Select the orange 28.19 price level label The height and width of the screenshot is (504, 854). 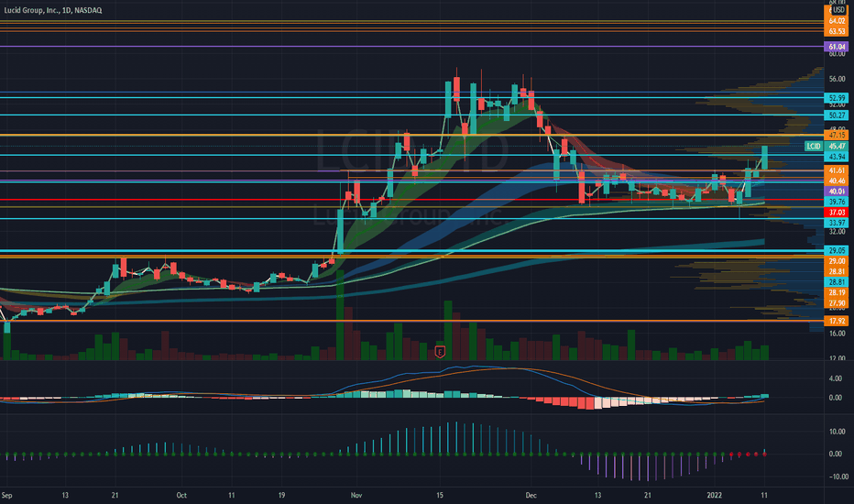pos(837,292)
